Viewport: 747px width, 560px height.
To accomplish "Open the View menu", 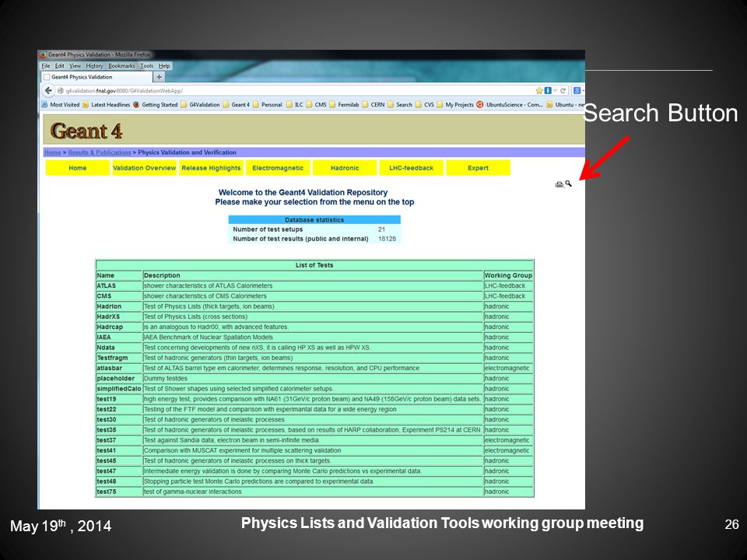I will tap(75, 65).
